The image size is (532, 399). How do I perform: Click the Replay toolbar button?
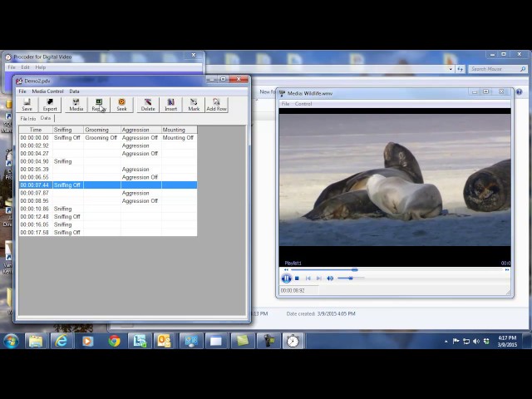click(x=99, y=105)
